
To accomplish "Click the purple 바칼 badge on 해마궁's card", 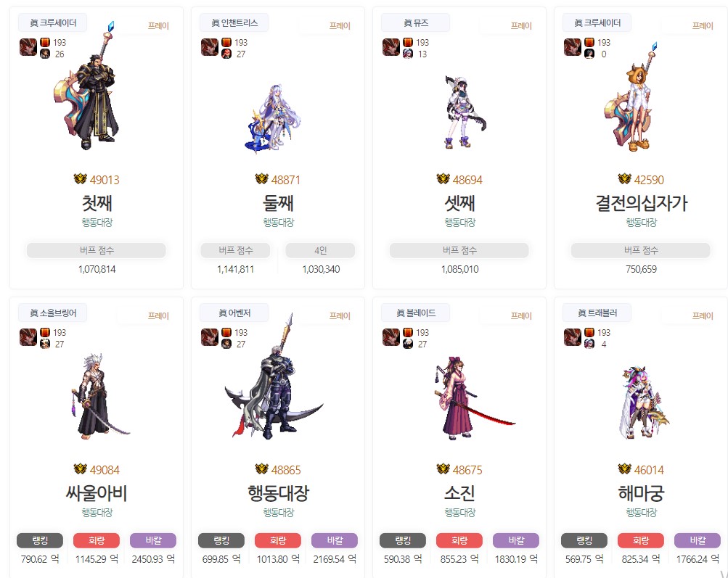I will 698,540.
